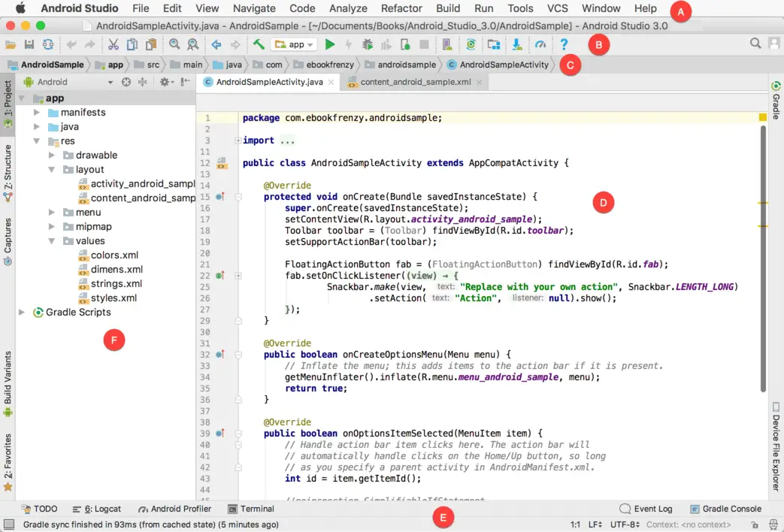Expand the Gradle Scripts tree node

click(22, 313)
